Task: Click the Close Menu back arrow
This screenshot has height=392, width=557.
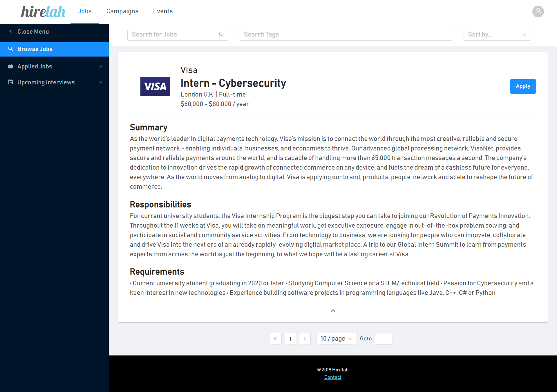Action: pos(11,32)
